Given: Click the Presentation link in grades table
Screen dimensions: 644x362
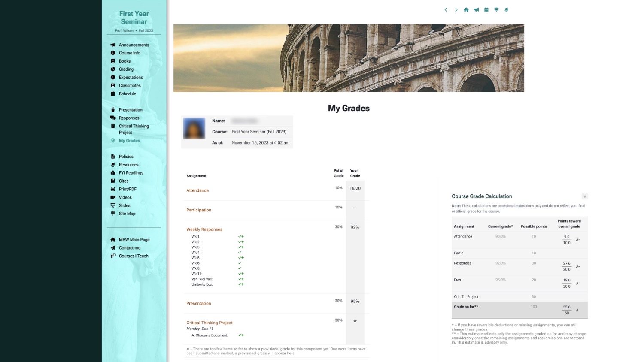Looking at the screenshot, I should (198, 303).
